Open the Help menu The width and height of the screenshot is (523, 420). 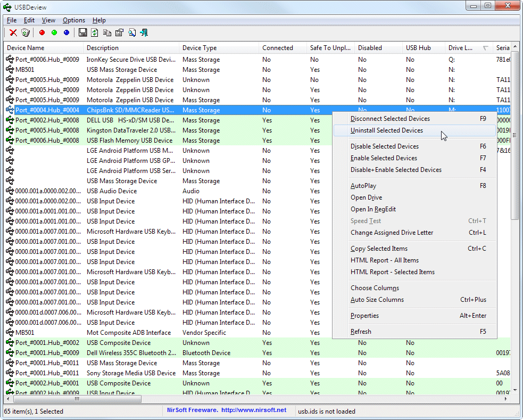(x=99, y=20)
